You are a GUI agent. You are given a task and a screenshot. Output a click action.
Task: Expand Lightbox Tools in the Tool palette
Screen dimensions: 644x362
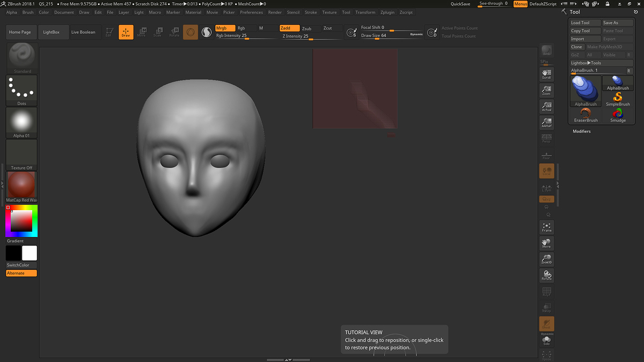click(602, 63)
